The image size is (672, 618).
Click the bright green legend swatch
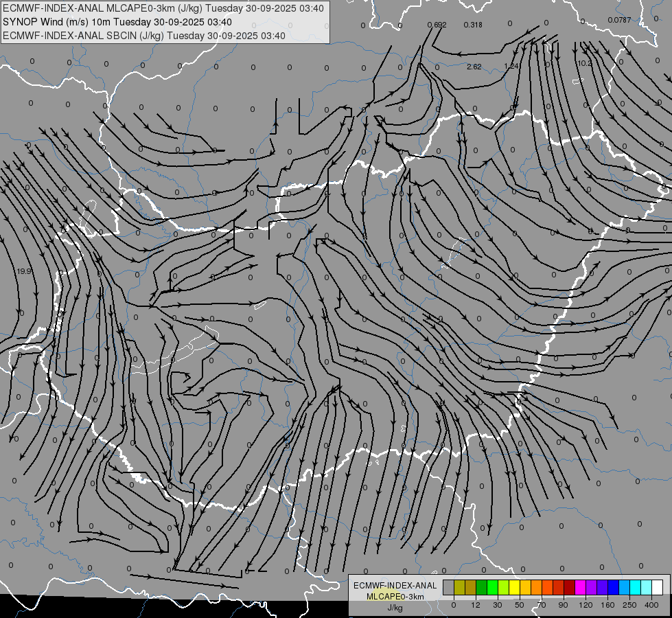click(x=492, y=587)
